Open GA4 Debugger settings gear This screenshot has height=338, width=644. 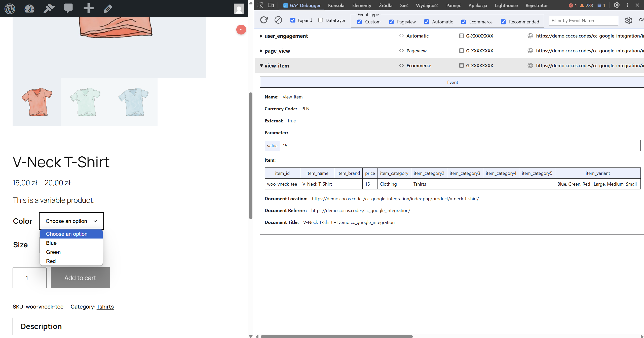coord(628,20)
